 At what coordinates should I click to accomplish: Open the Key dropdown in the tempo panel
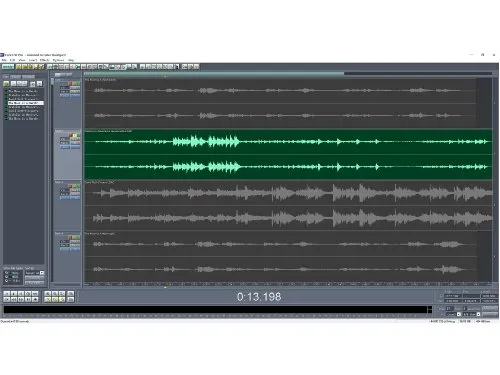(453, 314)
